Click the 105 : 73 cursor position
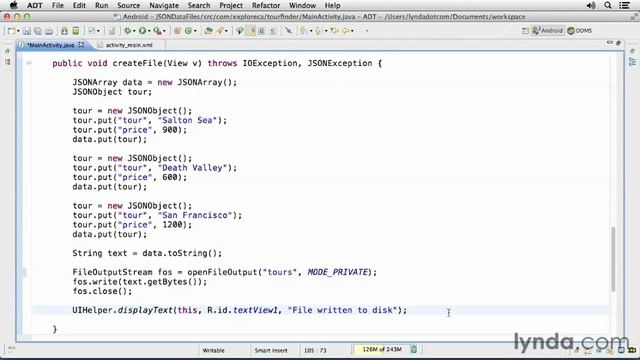 (315, 350)
